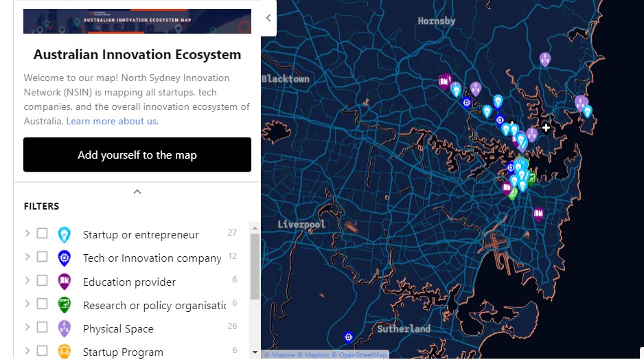Open the northernmost Physical Space marker below Hornsby
Image resolution: width=644 pixels, height=360 pixels.
545,59
